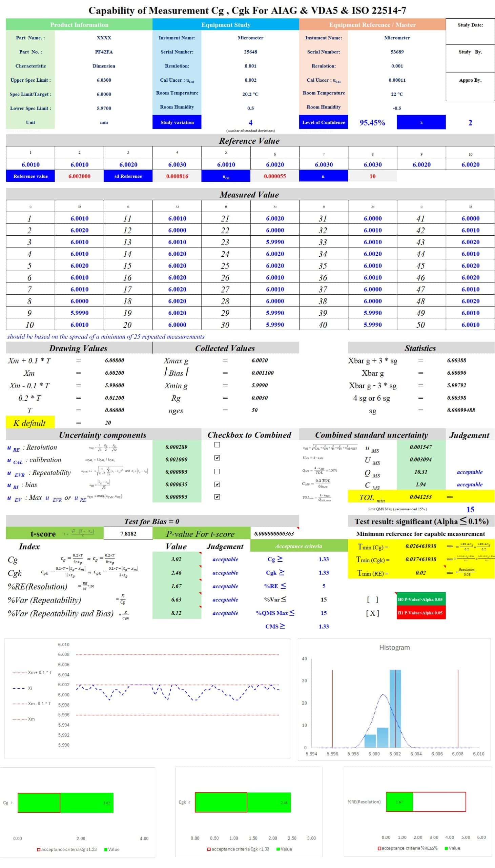Select the Xi dashed line legend entry
The height and width of the screenshot is (868, 495).
pos(19,688)
